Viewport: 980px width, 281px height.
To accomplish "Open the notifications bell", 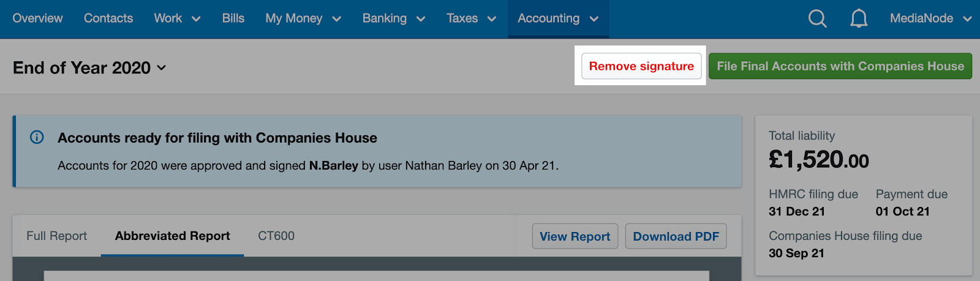I will click(x=859, y=18).
